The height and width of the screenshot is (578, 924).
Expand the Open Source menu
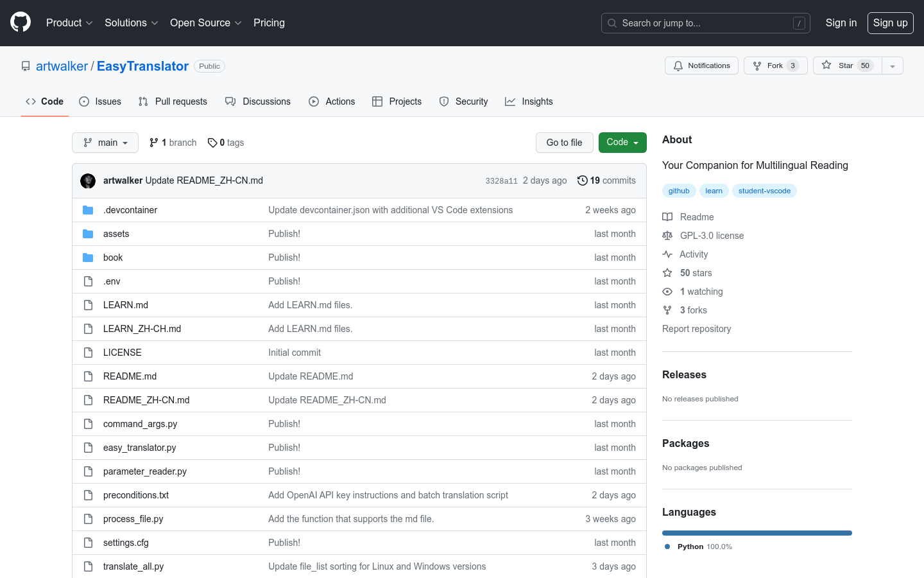pyautogui.click(x=206, y=22)
